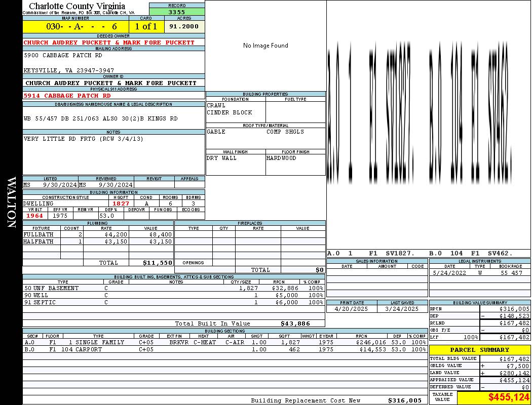Select basement RPCN $32,886
The width and height of the screenshot is (532, 405).
coord(285,289)
